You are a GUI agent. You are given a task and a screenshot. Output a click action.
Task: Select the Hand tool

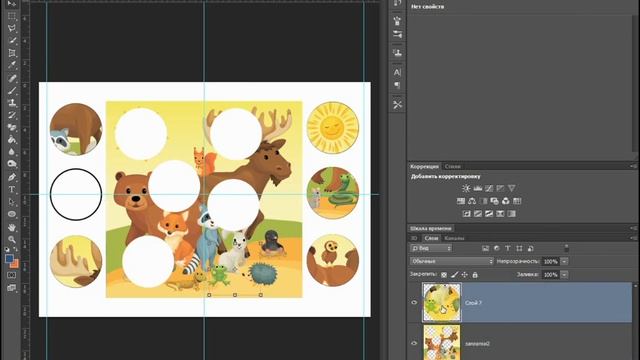[x=12, y=227]
